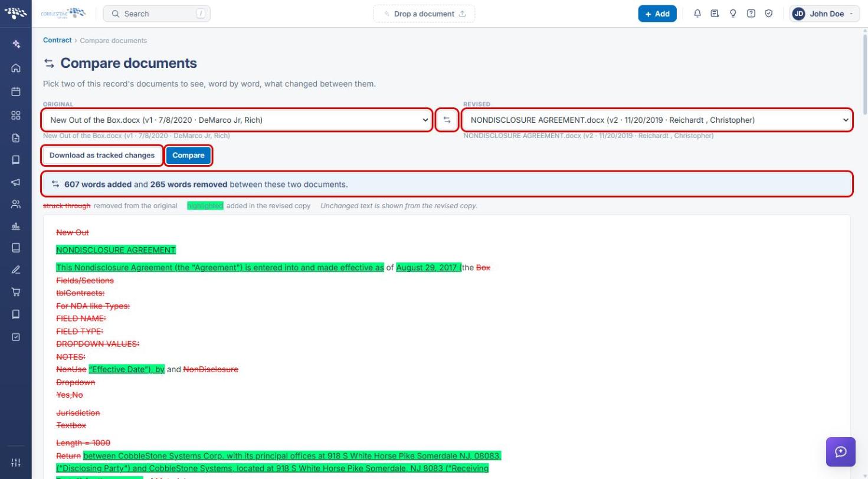Open the pen signature icon in sidebar
868x479 pixels.
pyautogui.click(x=16, y=270)
